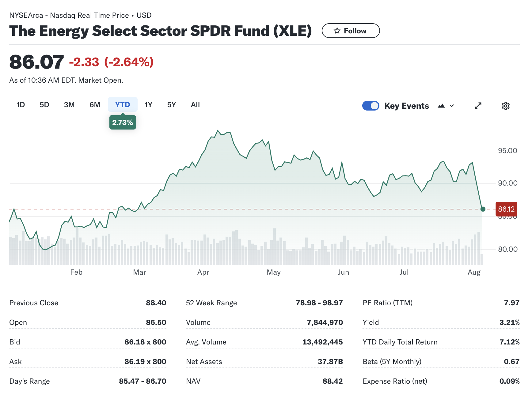Click the Net Assets value 37.87B
Image resolution: width=532 pixels, height=395 pixels.
point(330,362)
